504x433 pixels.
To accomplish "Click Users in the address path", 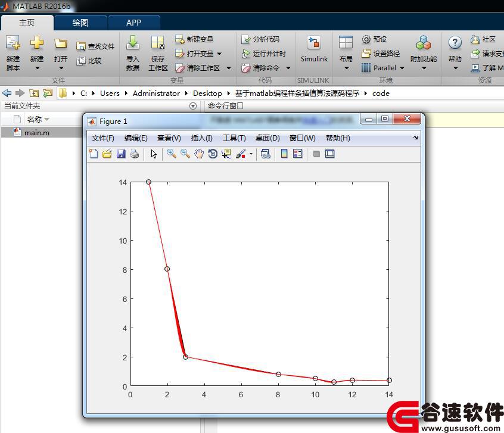I will pos(110,94).
